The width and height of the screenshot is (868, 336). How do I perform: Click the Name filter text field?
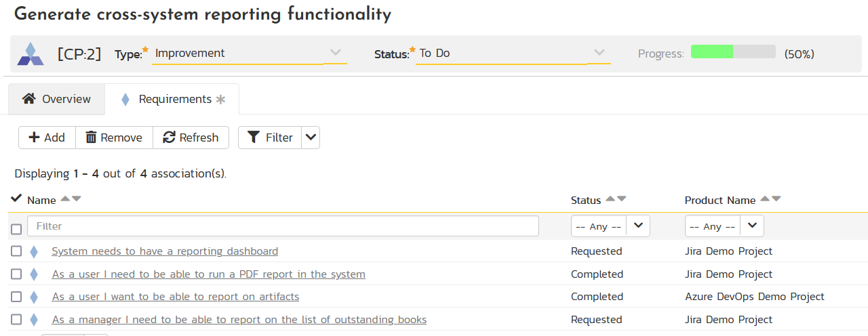point(283,226)
